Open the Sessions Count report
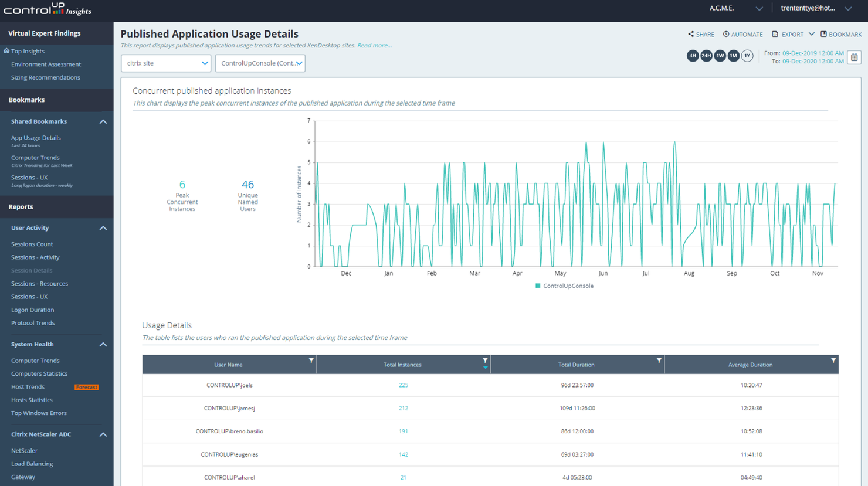 (32, 244)
